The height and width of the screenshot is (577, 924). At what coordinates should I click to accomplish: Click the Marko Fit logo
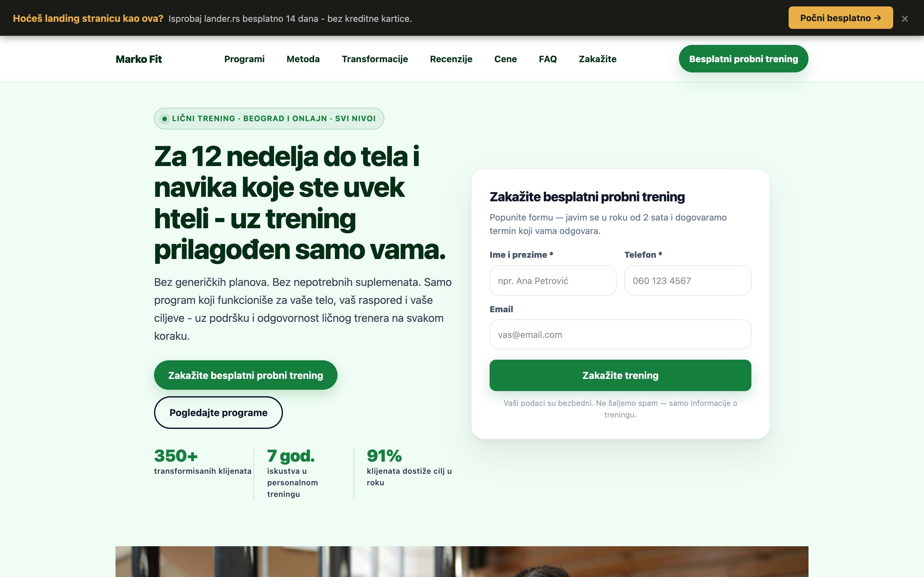click(x=139, y=59)
